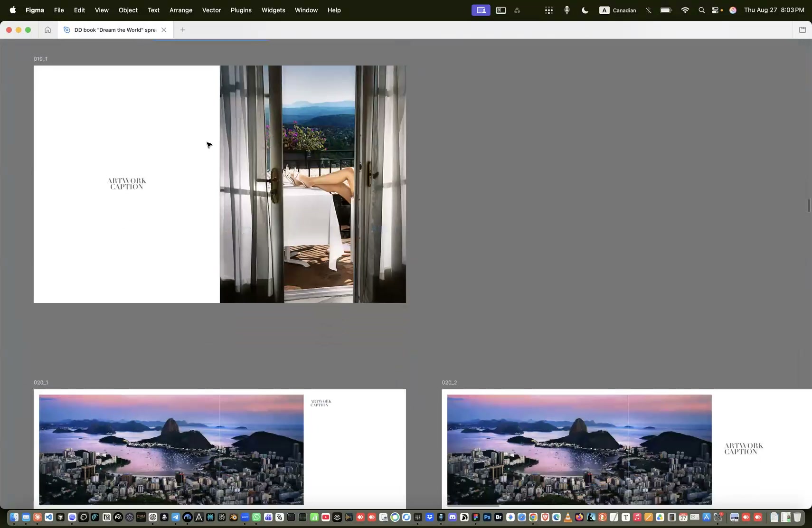
Task: Open Spotlight search in menu bar
Action: tap(701, 10)
